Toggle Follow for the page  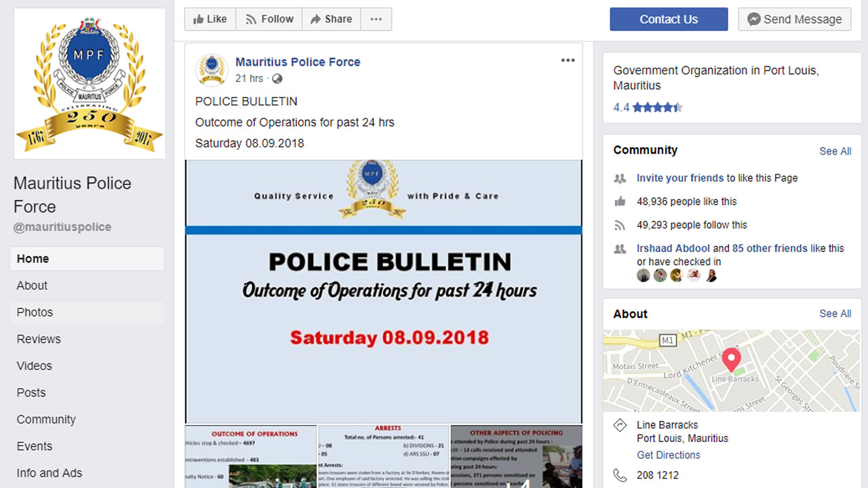click(x=269, y=19)
